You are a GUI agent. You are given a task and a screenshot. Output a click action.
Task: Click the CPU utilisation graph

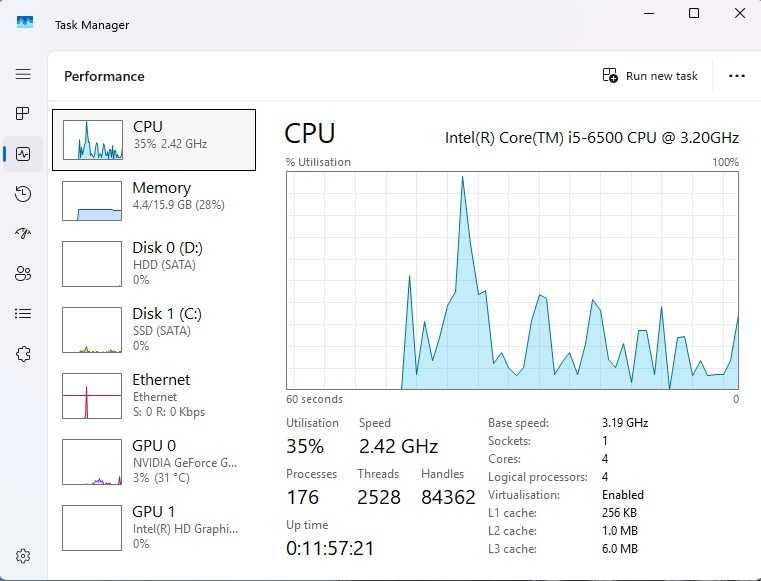tap(512, 280)
